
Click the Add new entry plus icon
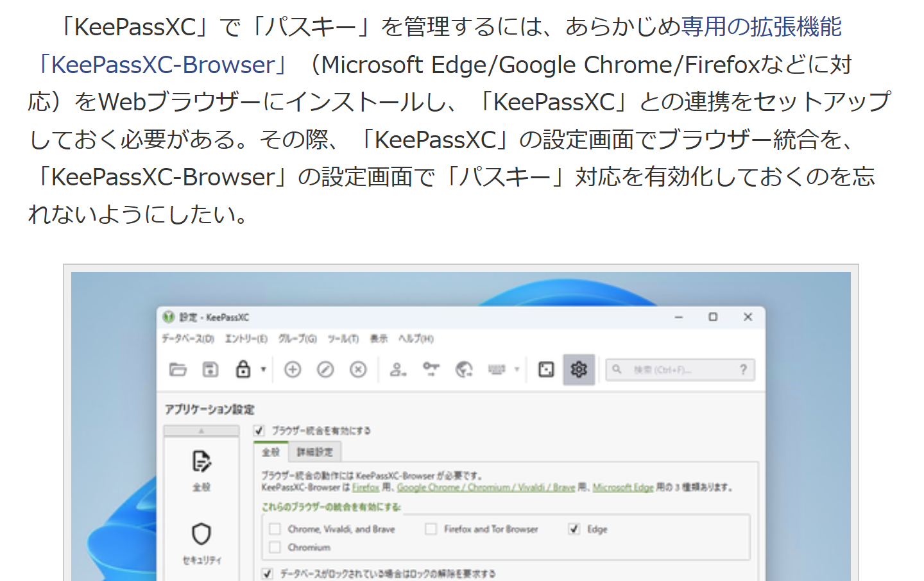pyautogui.click(x=293, y=369)
